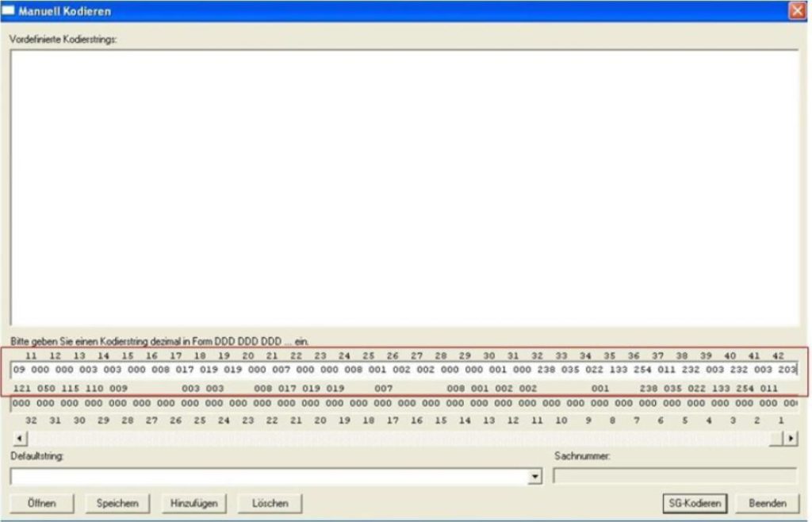Focus the Sachnummer field

tap(675, 476)
